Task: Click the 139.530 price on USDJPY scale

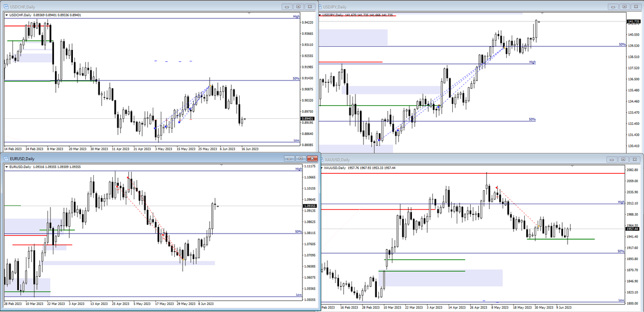Action: [x=634, y=45]
